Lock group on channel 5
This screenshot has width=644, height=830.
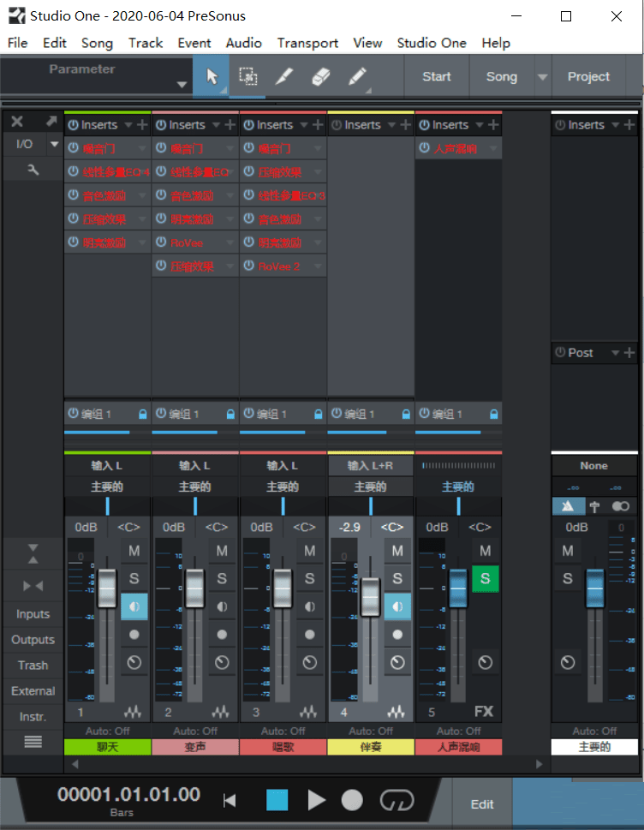(x=494, y=414)
